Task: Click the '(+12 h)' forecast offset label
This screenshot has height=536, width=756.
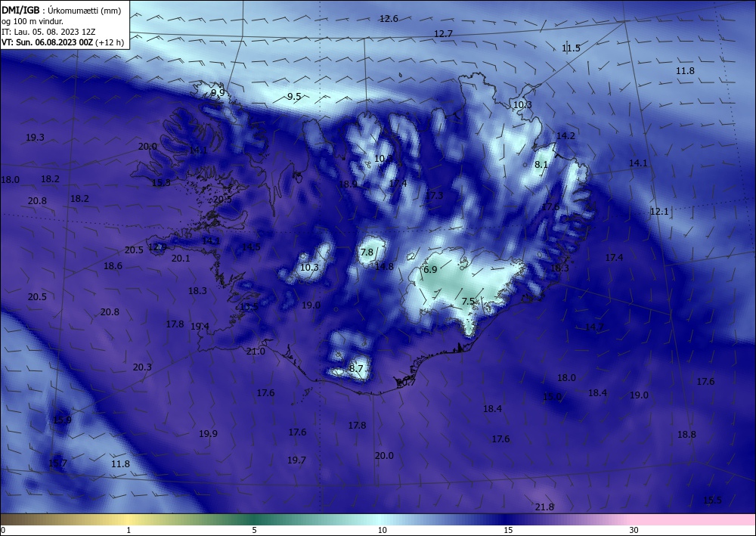Action: [110, 42]
